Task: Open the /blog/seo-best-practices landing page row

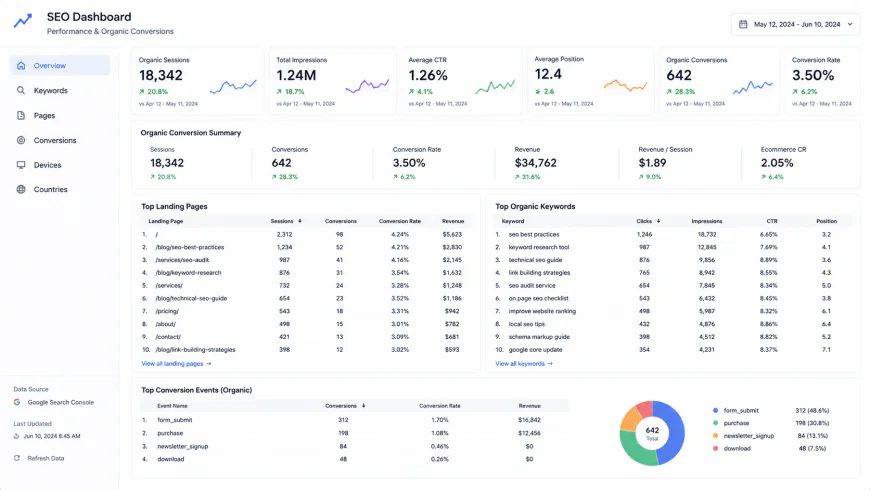Action: (x=306, y=247)
